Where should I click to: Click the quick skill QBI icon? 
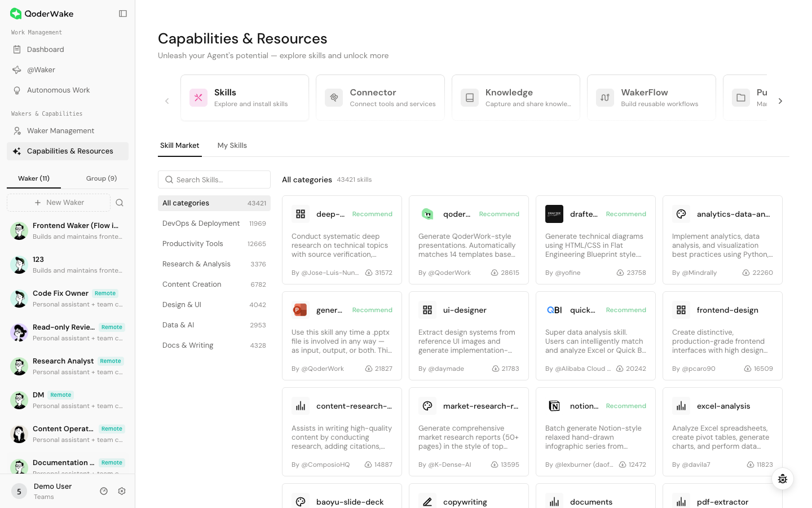[x=554, y=310]
